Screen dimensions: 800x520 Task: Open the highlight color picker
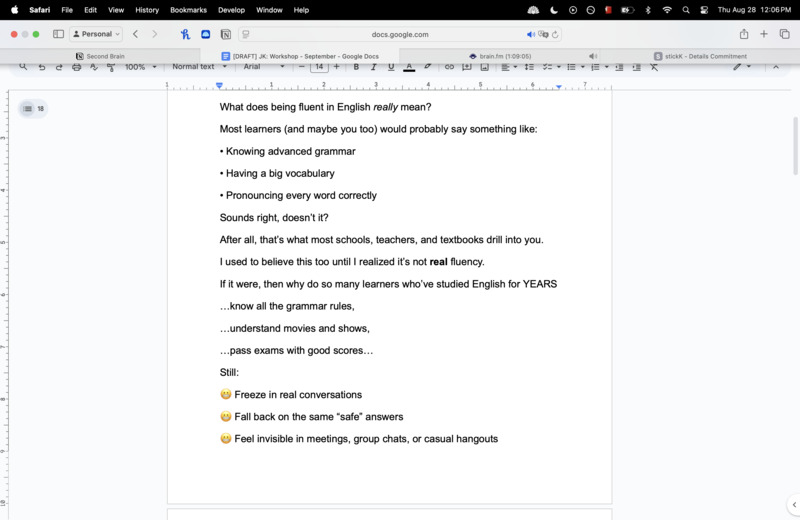coord(428,67)
